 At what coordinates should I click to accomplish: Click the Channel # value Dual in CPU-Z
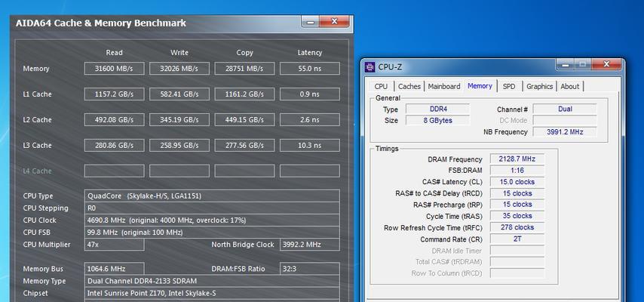[x=565, y=109]
